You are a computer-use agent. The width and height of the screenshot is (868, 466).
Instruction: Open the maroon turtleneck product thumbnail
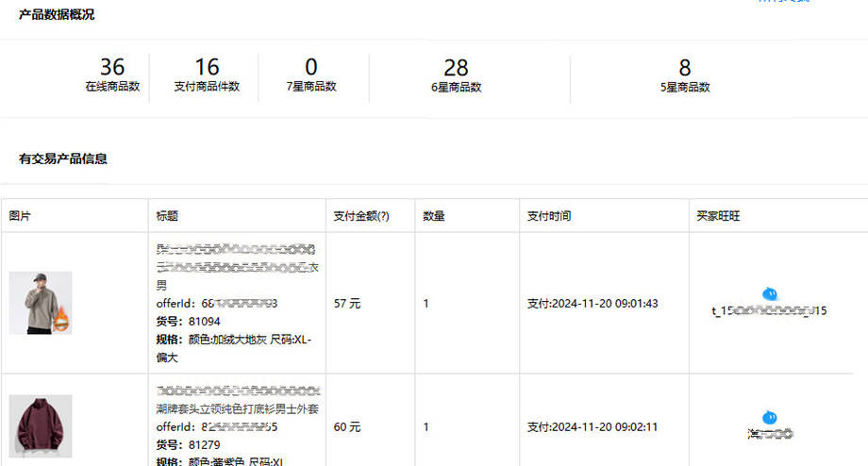41,426
